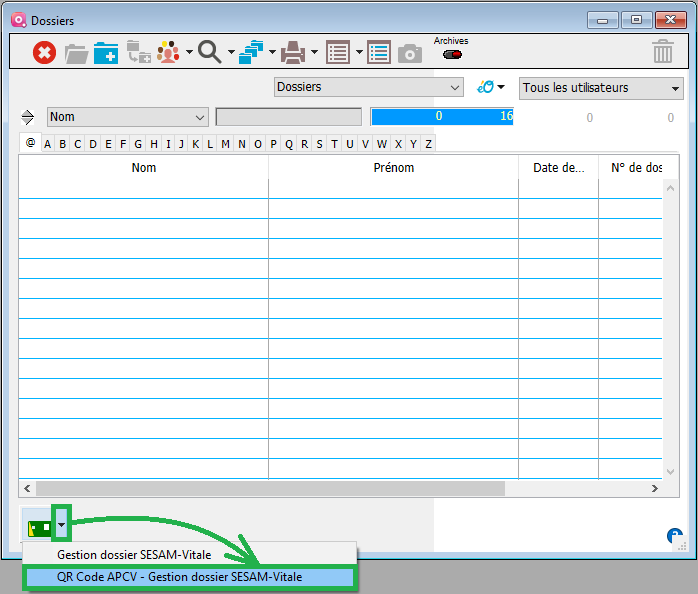This screenshot has height=594, width=698.
Task: Open the Nom search field dropdown
Action: point(127,117)
